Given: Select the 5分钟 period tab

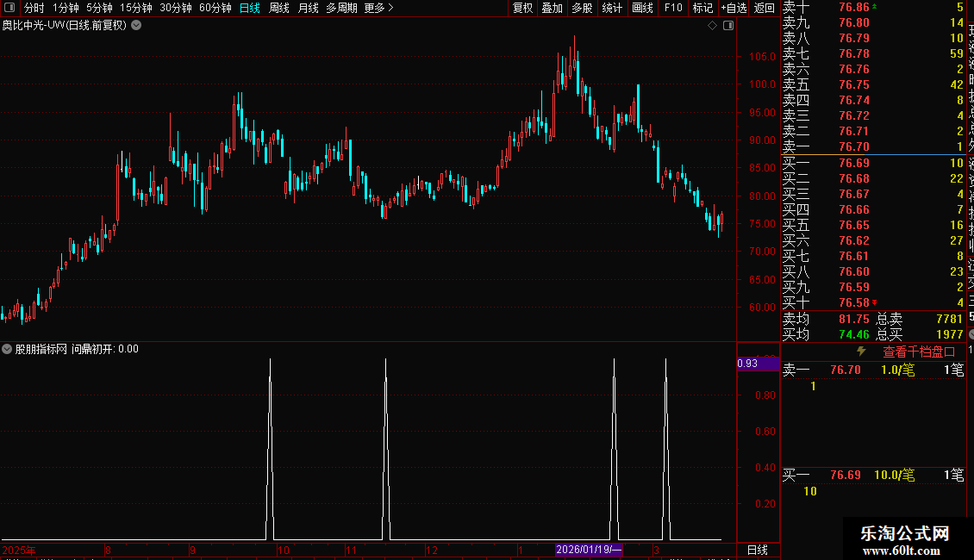Looking at the screenshot, I should (99, 8).
